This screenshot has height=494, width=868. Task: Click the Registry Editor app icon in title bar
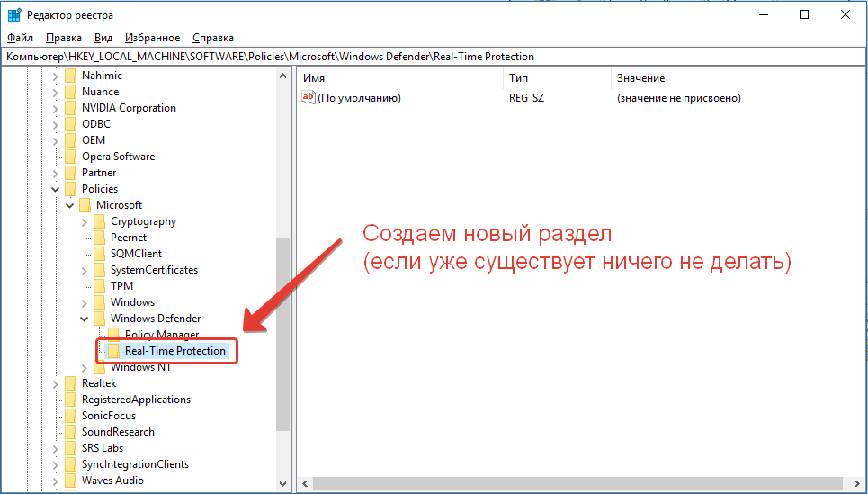tap(15, 15)
